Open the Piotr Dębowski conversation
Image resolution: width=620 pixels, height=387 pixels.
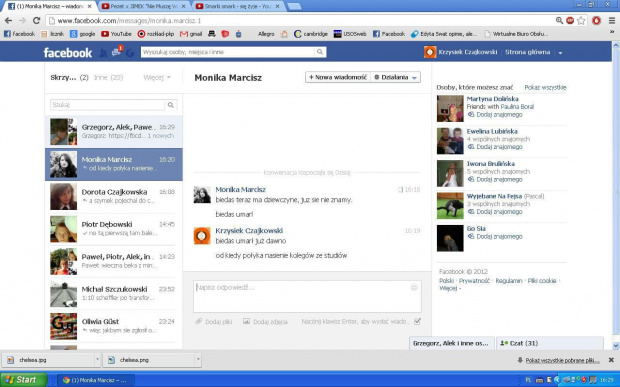114,229
